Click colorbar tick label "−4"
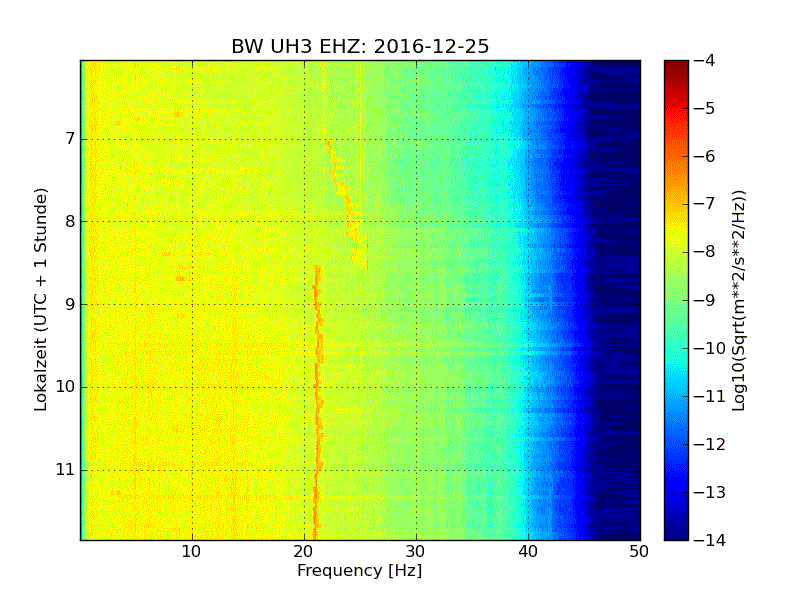 click(705, 60)
